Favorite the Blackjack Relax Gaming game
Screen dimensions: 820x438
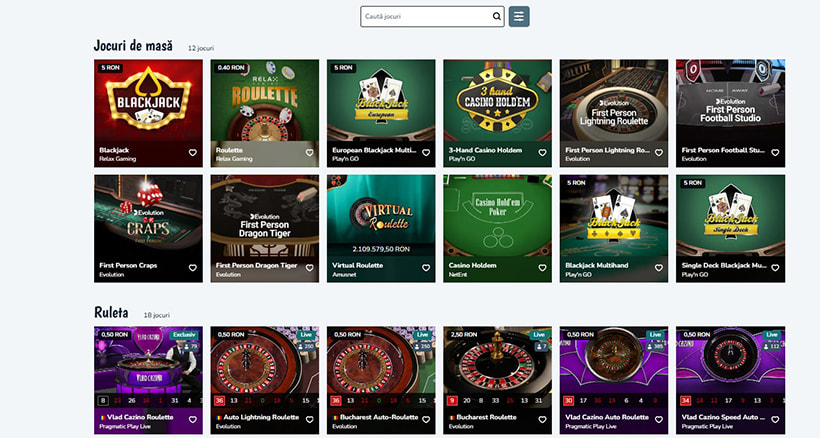click(192, 153)
